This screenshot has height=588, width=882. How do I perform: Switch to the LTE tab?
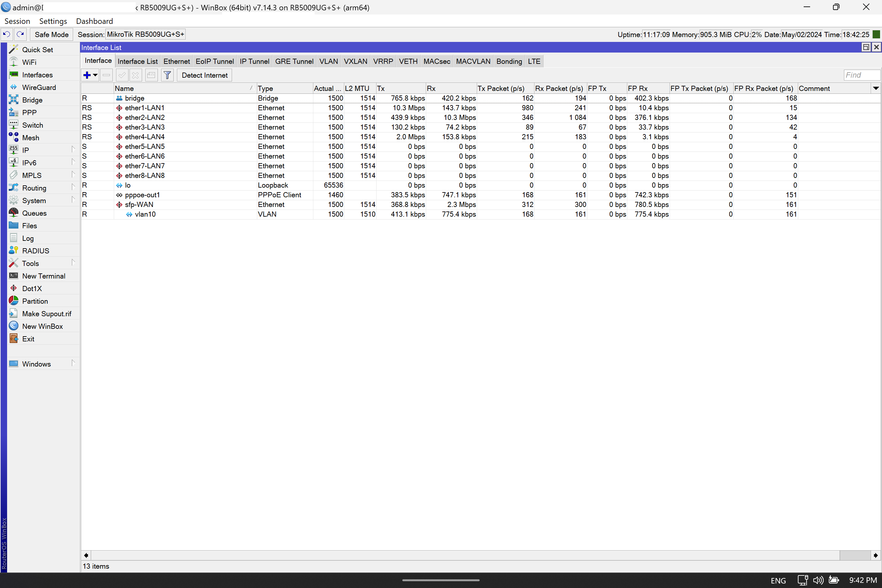point(534,62)
